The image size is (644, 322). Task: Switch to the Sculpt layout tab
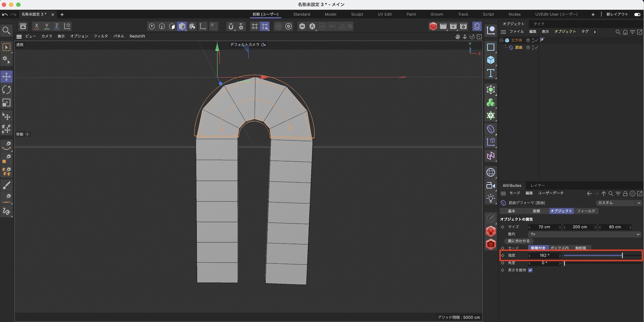pyautogui.click(x=357, y=14)
